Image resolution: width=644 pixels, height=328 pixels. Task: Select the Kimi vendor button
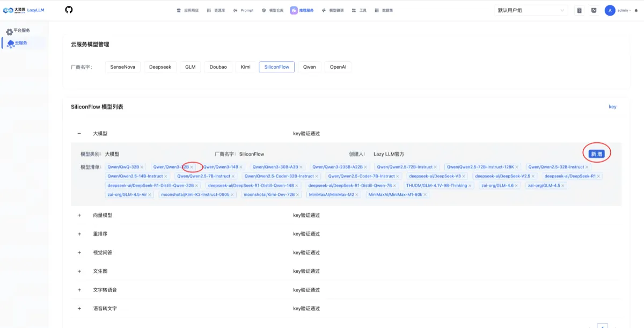point(245,67)
